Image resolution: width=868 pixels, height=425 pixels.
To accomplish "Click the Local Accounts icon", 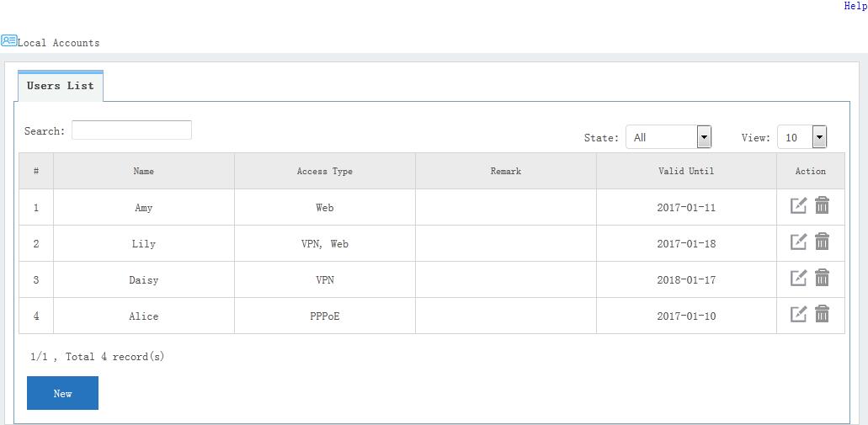I will click(9, 40).
